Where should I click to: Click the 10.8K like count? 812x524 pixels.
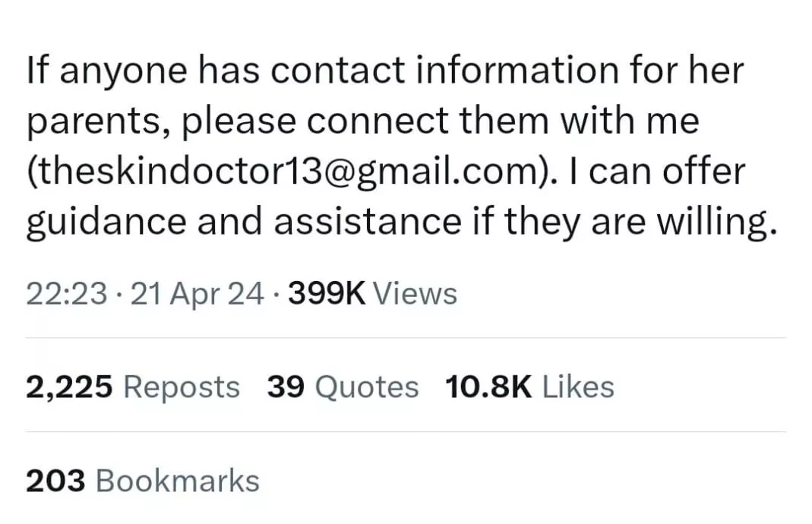[488, 387]
